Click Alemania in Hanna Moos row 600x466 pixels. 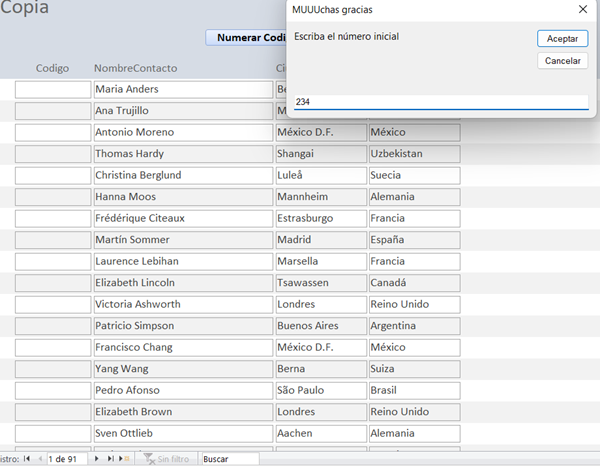click(x=414, y=197)
